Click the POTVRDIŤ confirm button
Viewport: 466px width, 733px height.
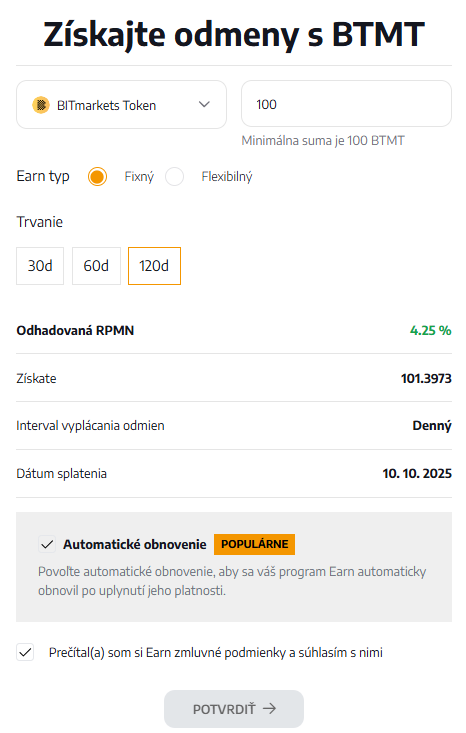tap(234, 709)
